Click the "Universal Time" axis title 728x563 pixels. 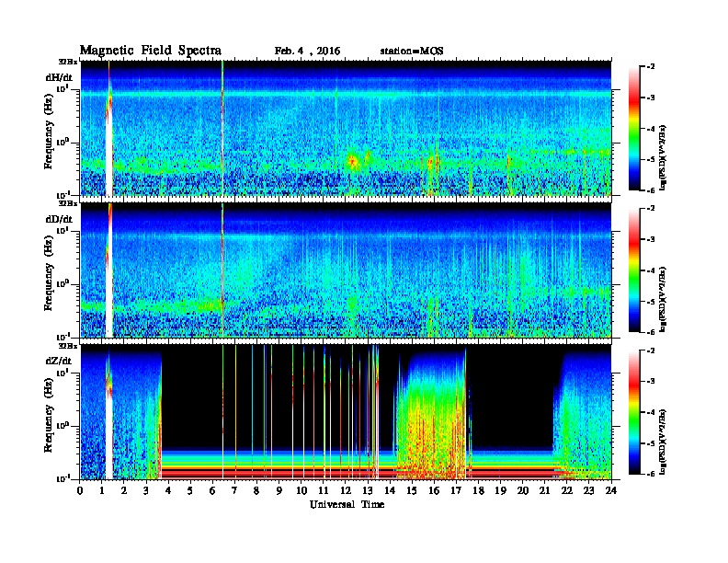[347, 504]
